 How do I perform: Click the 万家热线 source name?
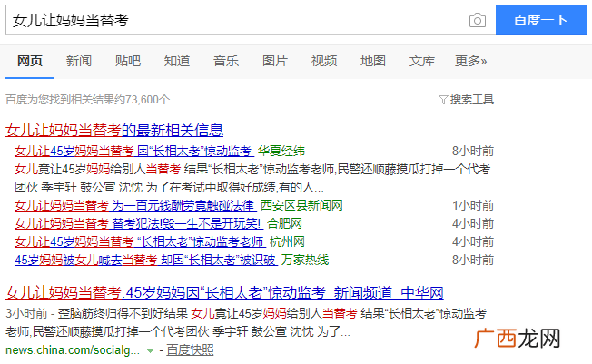[305, 260]
